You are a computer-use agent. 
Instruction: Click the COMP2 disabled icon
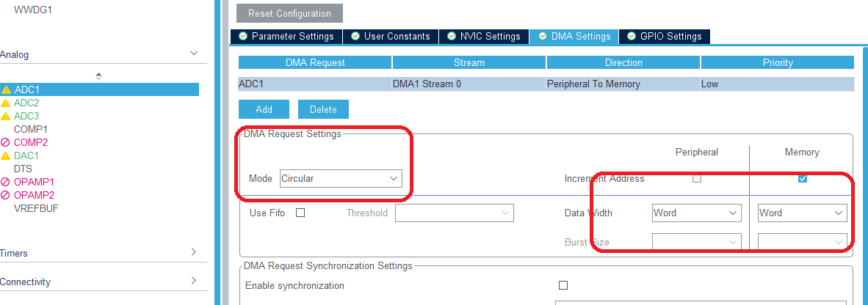coord(6,142)
